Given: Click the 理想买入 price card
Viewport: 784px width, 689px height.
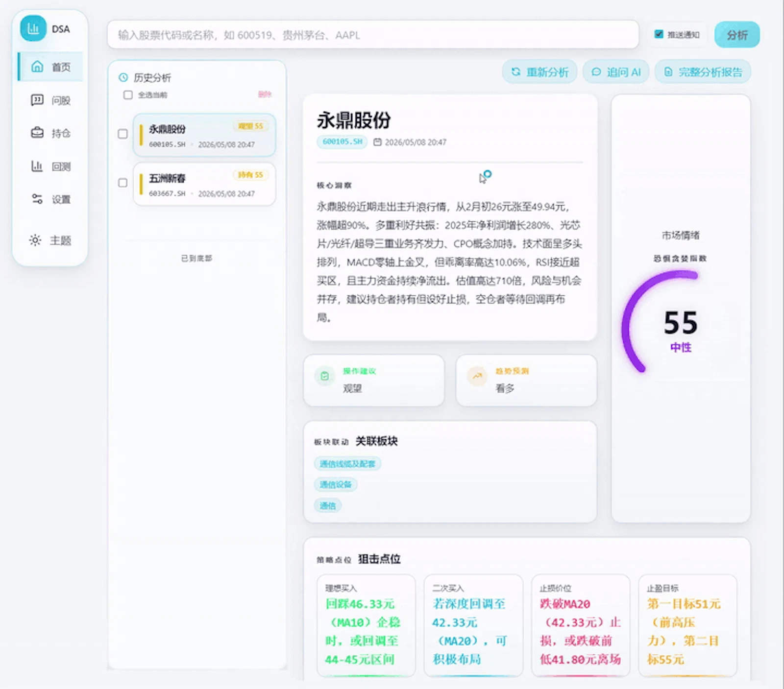Looking at the screenshot, I should coord(366,625).
